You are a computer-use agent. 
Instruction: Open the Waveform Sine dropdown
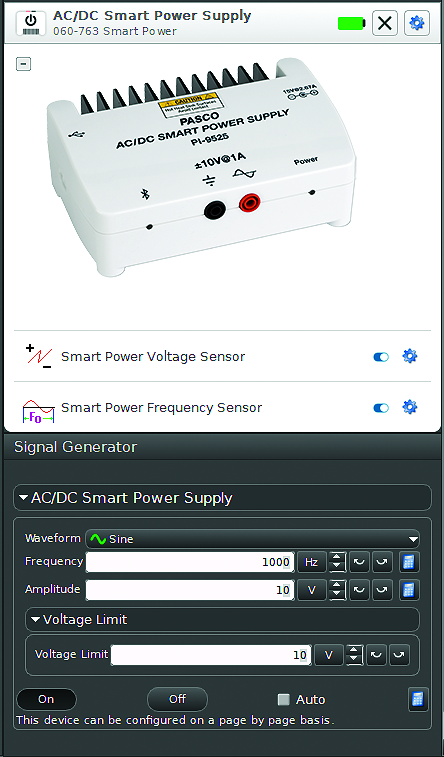pyautogui.click(x=252, y=539)
